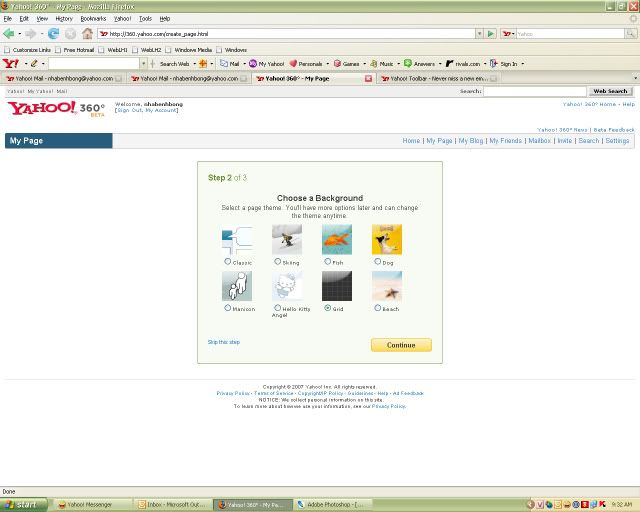Select the Beach theme radio button
The image size is (640, 512).
click(378, 308)
